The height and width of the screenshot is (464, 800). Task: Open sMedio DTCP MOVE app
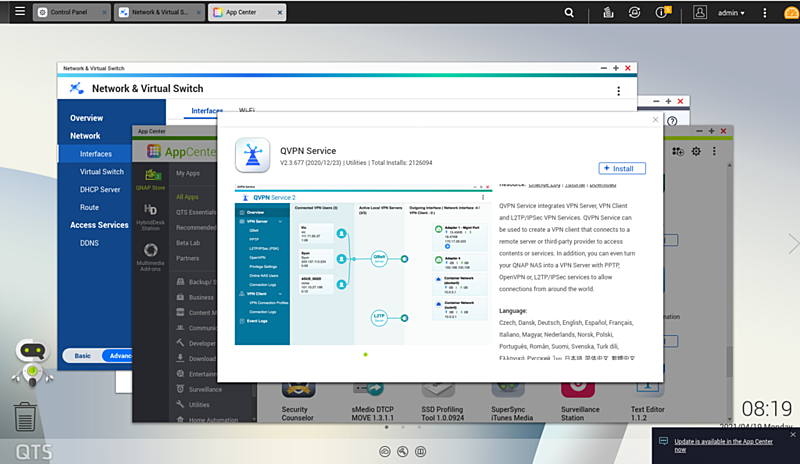pos(372,401)
